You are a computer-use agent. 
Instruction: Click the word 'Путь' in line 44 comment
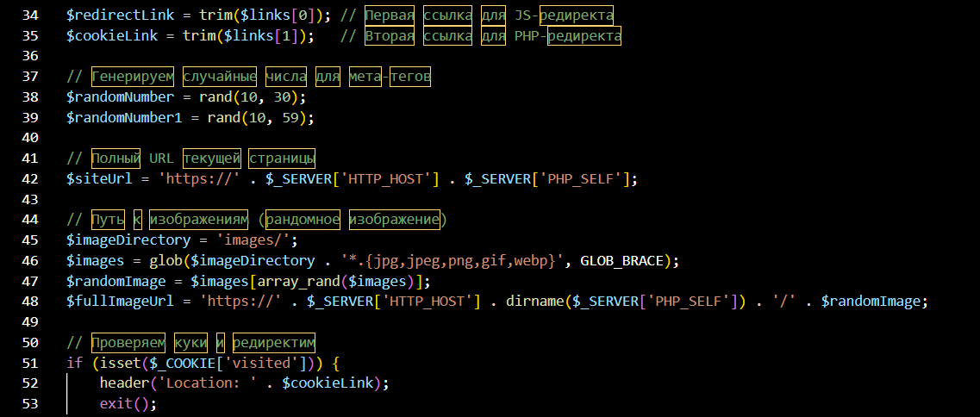coord(108,220)
